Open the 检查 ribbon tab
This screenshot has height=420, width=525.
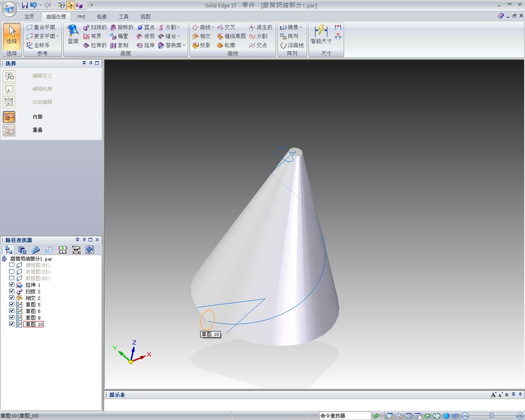pos(102,17)
